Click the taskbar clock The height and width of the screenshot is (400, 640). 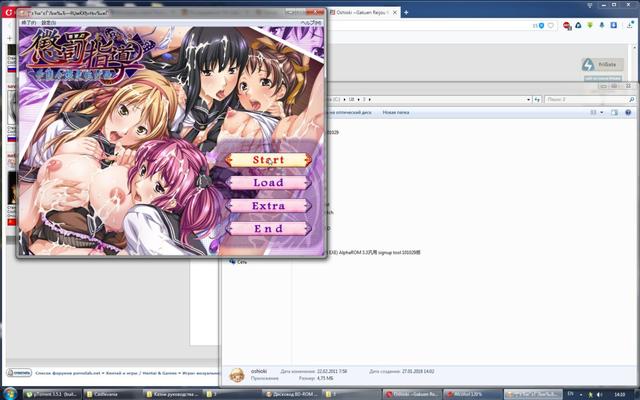(620, 394)
